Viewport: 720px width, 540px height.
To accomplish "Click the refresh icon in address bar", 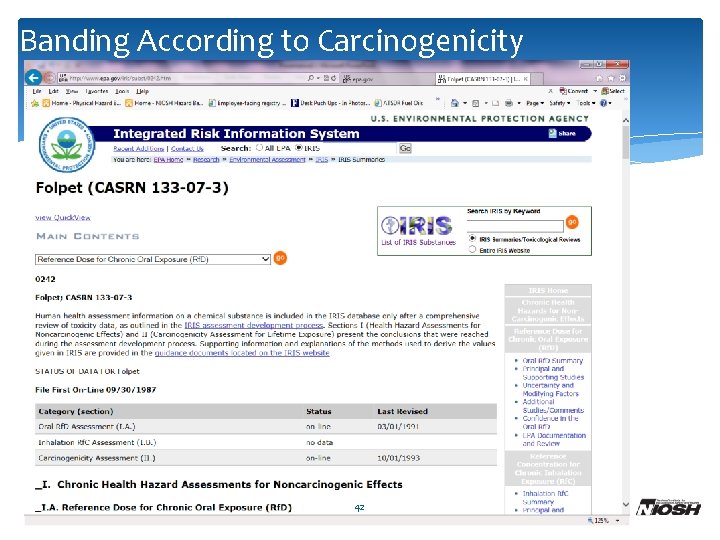I will tap(333, 79).
